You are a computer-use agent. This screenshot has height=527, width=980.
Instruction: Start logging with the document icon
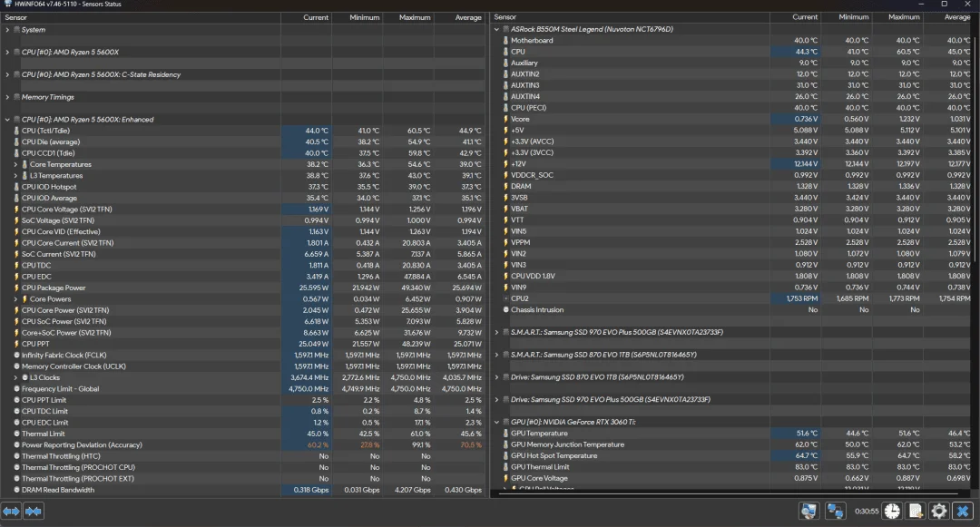[916, 511]
